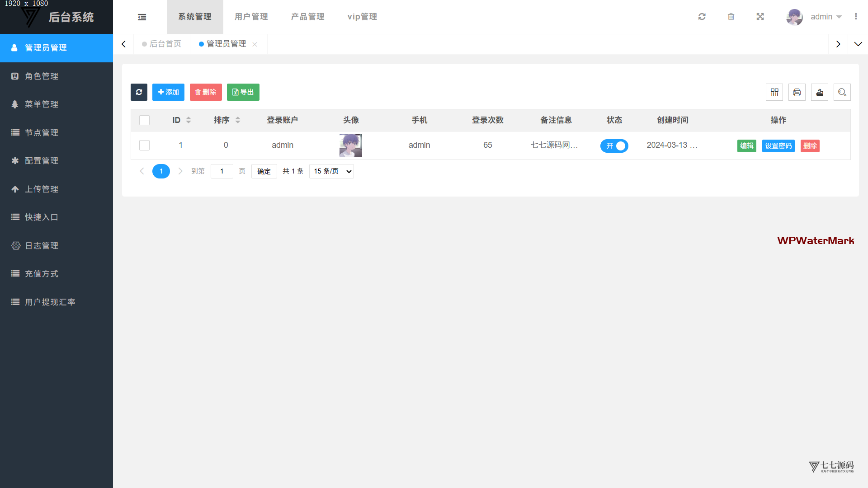Open the 15 条/页 page size dropdown
The image size is (868, 488).
(x=331, y=171)
